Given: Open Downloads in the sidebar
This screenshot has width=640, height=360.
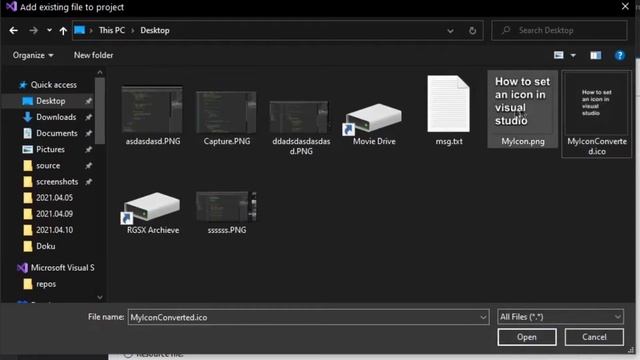Looking at the screenshot, I should click(x=56, y=117).
